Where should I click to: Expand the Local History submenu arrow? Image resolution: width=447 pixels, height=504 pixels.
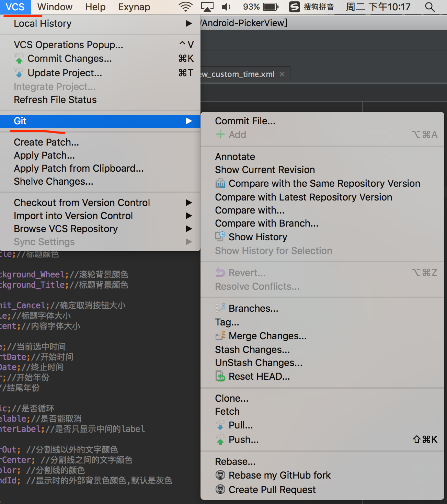coord(189,23)
